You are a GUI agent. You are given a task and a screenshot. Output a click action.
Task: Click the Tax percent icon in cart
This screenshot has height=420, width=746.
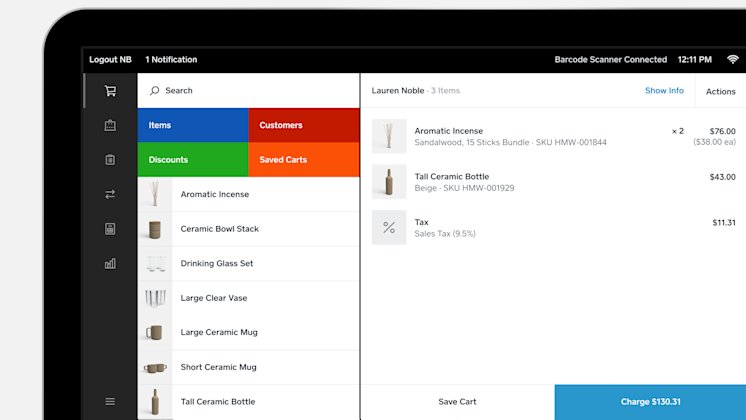pos(389,227)
